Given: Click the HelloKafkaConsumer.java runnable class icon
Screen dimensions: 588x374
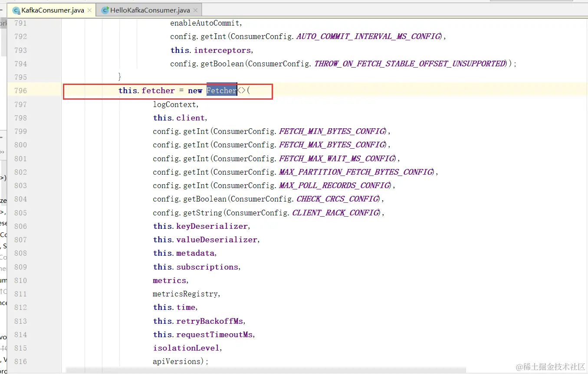Looking at the screenshot, I should click(105, 10).
